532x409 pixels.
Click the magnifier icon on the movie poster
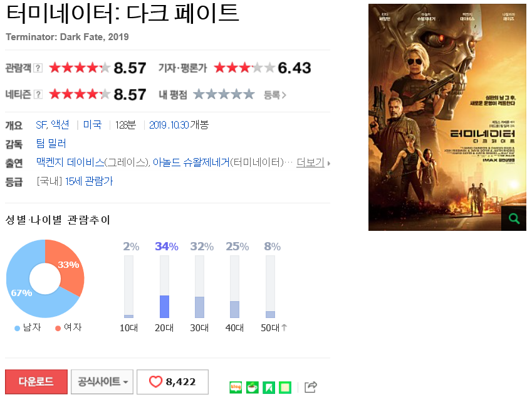(x=514, y=218)
